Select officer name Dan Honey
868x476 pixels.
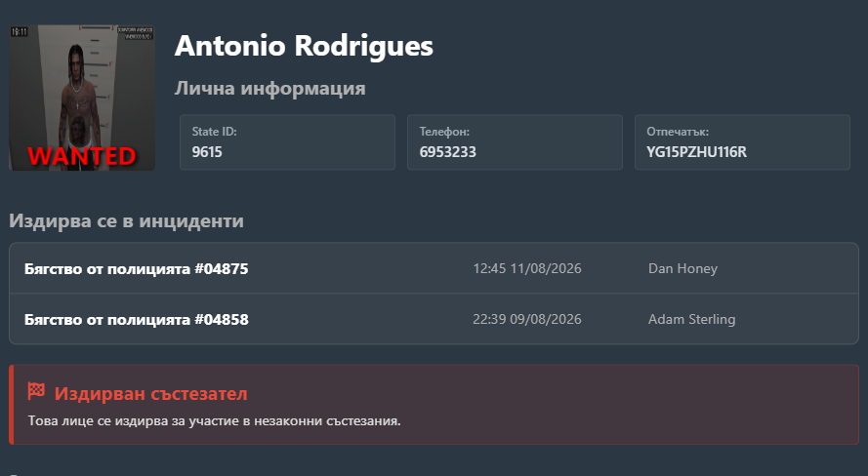tap(682, 268)
